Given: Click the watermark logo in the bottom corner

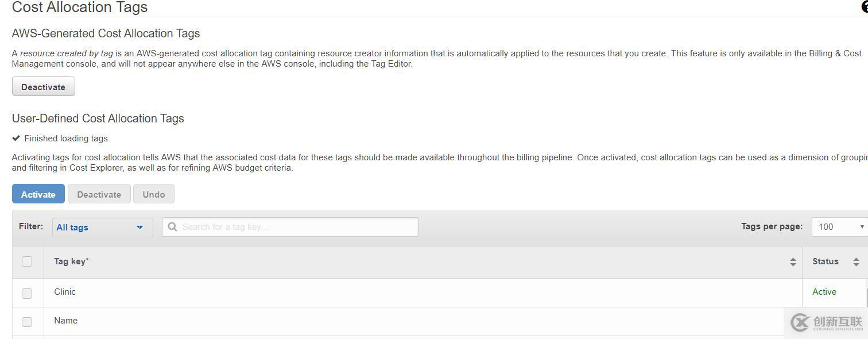Looking at the screenshot, I should pyautogui.click(x=827, y=322).
